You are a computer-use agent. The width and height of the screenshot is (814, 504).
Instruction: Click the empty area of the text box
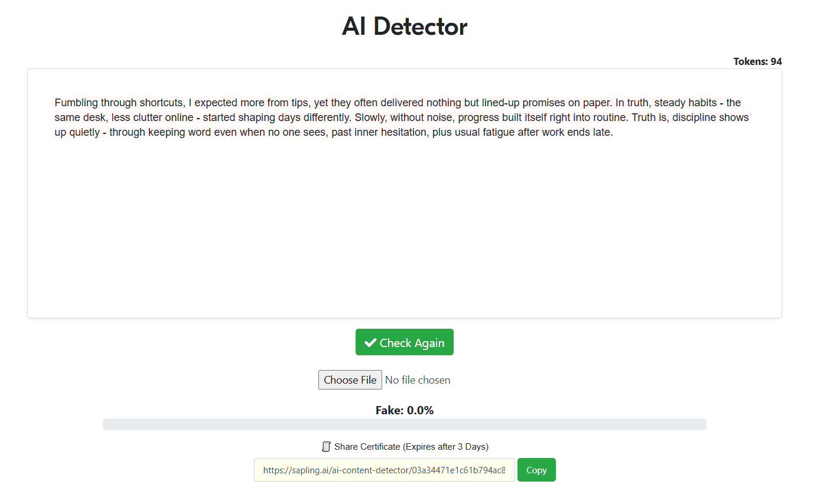pos(404,236)
